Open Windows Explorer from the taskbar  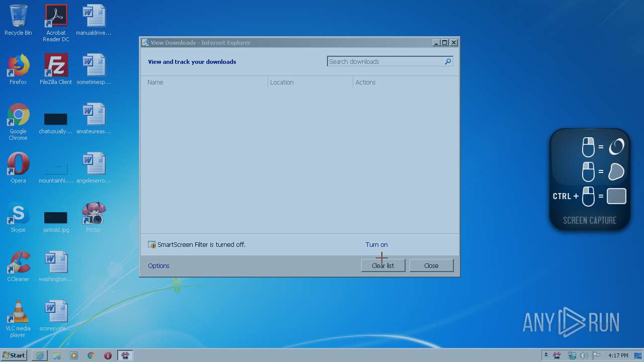pos(57,355)
